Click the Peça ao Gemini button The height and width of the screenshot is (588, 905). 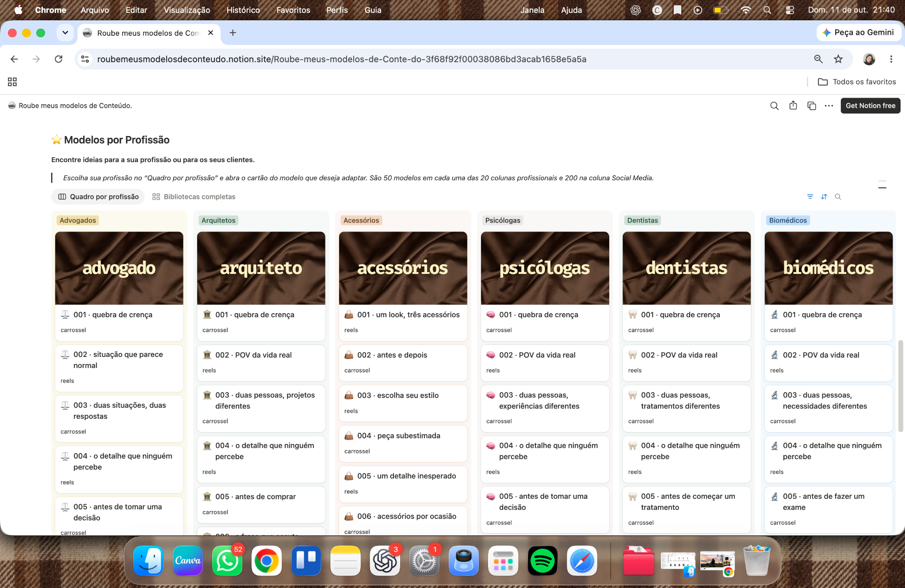point(859,33)
